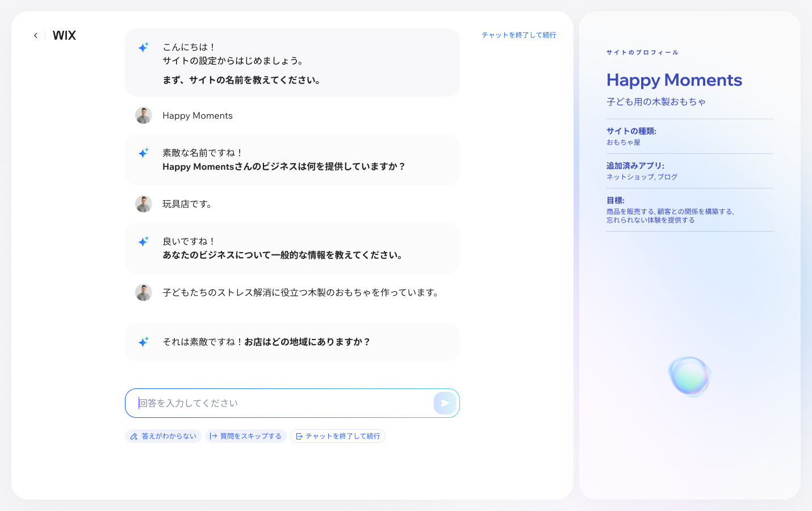Select the Happy Moments site title in the profile

[674, 80]
